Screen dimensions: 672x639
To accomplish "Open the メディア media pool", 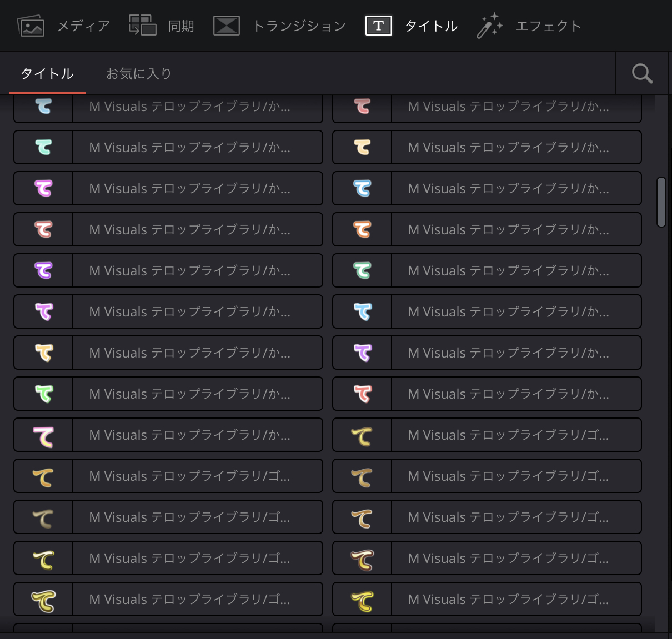I will click(x=63, y=26).
